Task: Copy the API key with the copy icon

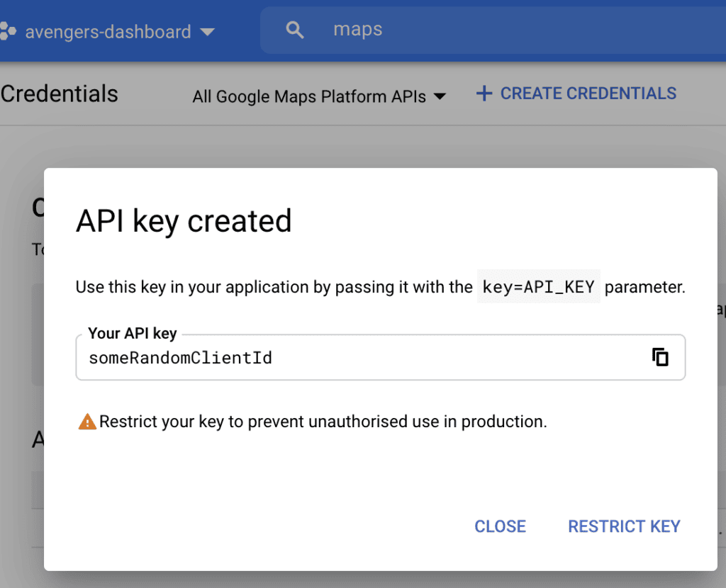Action: [660, 357]
